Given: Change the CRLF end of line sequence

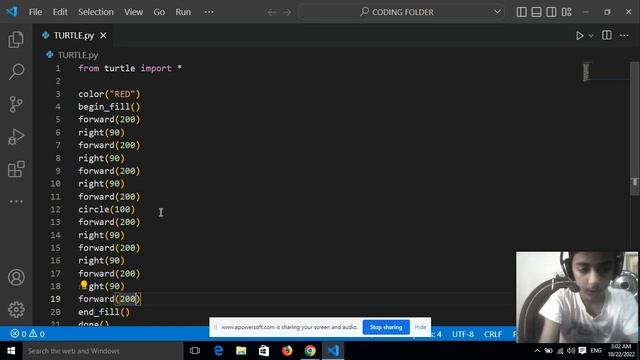Looking at the screenshot, I should point(493,334).
